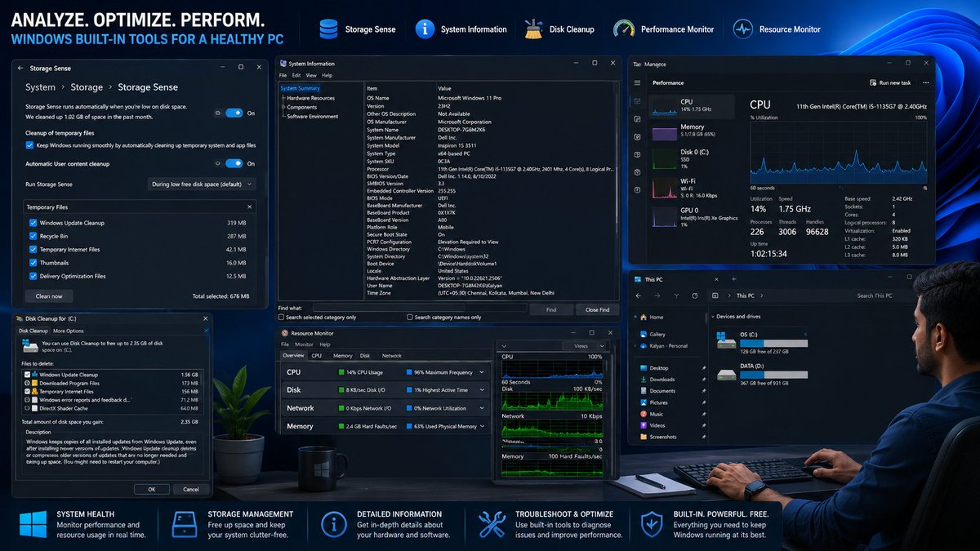Uncheck Windows Update Cleanup in Storage Sense
This screenshot has height=551, width=980.
[33, 223]
